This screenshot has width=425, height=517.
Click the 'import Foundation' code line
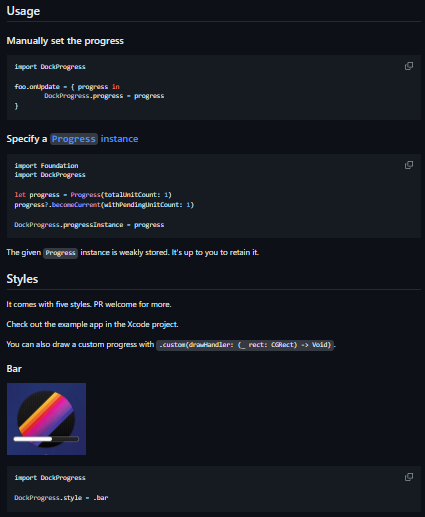pos(46,166)
